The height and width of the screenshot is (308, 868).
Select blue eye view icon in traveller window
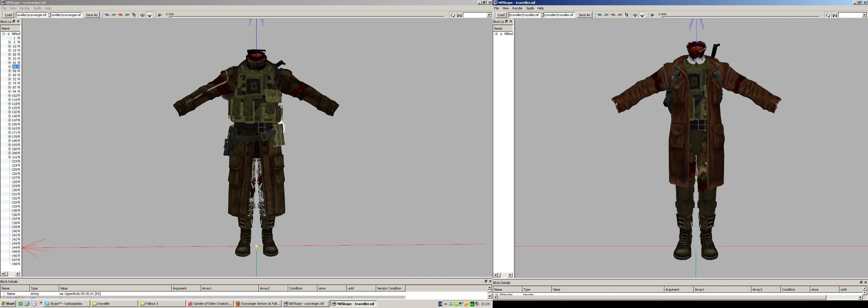click(599, 15)
